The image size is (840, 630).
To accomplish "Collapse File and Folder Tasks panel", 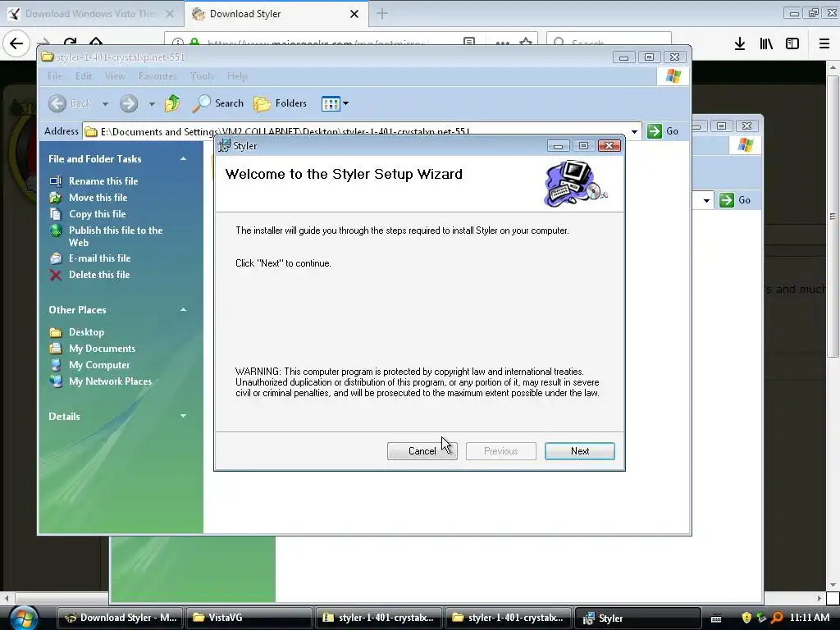I will [183, 158].
